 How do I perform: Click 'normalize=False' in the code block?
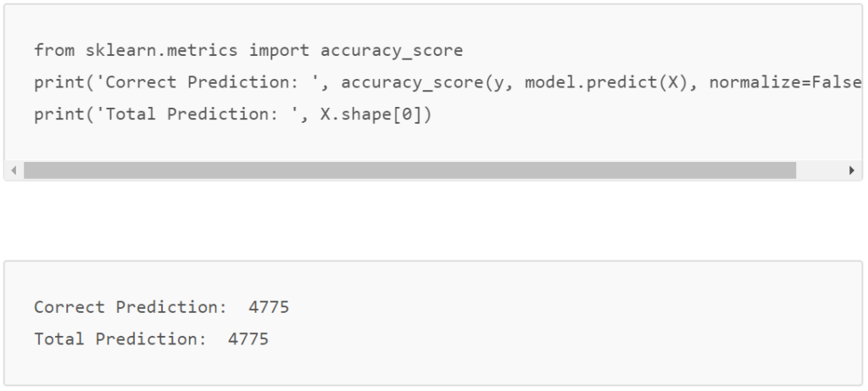tap(786, 82)
